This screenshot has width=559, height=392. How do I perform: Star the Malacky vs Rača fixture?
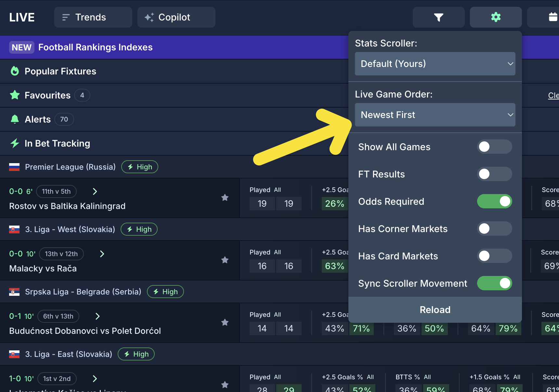click(225, 260)
